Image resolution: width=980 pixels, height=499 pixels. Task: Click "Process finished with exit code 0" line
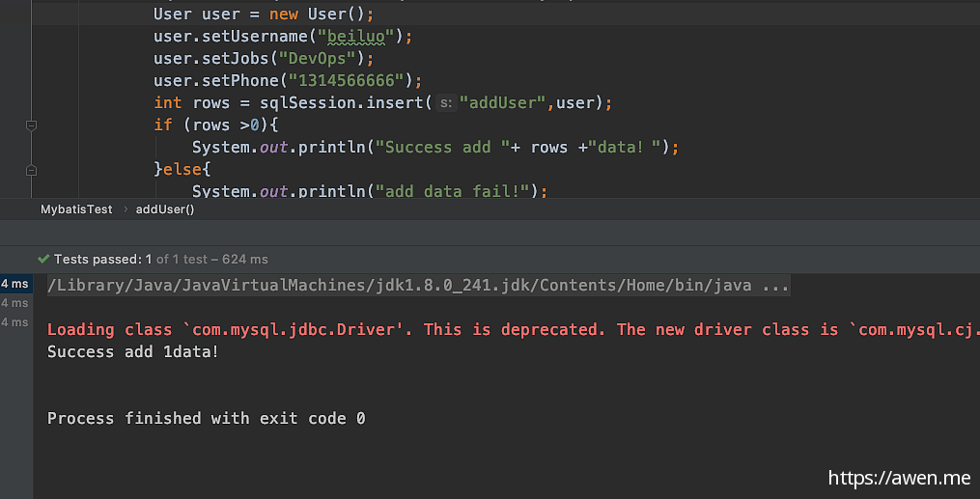click(x=207, y=418)
